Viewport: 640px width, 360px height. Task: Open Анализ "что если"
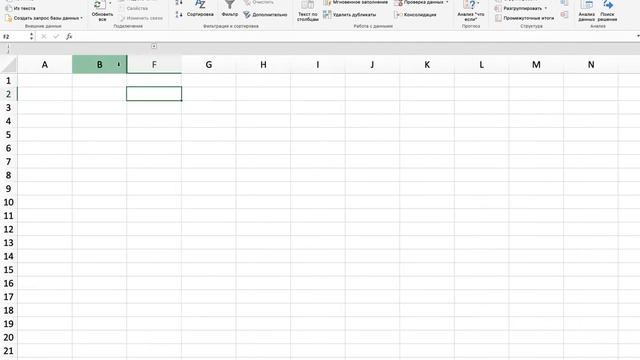(471, 11)
